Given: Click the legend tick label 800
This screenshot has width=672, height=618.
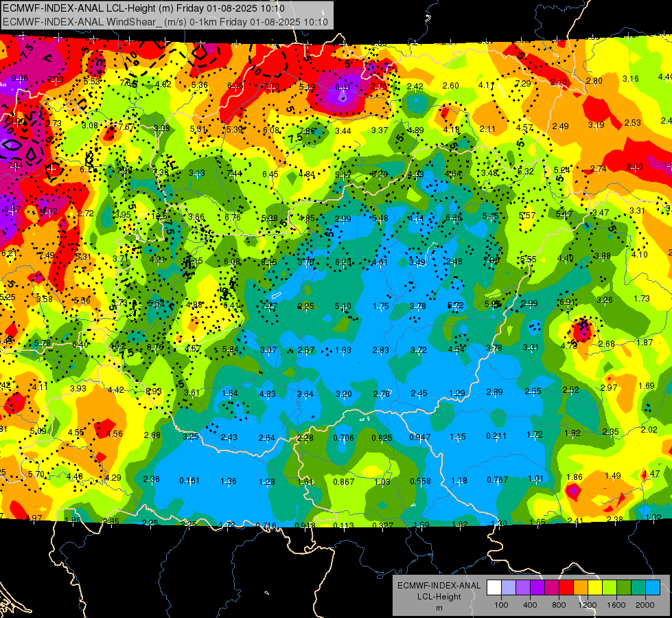Looking at the screenshot, I should [559, 605].
